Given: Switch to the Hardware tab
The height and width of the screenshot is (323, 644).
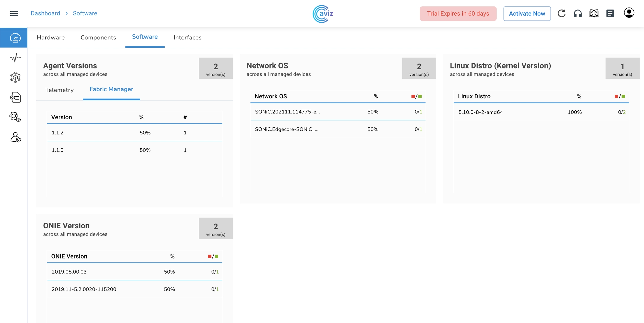Looking at the screenshot, I should point(51,37).
